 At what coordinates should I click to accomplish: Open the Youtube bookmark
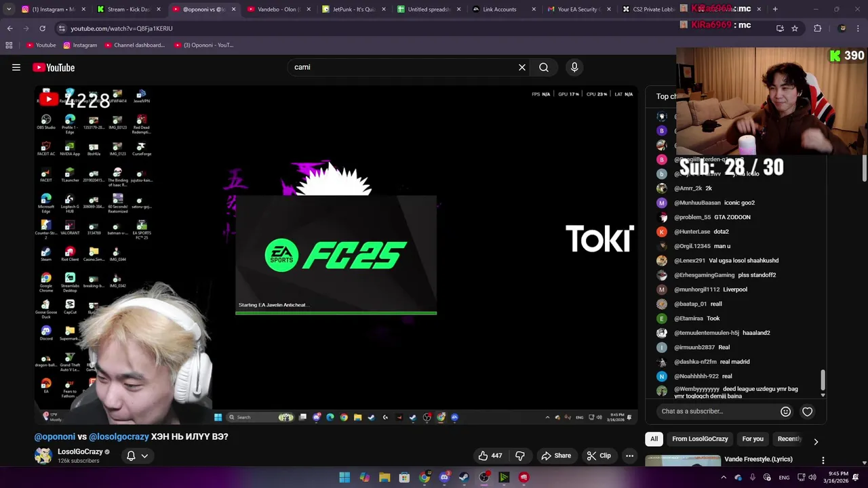point(41,45)
